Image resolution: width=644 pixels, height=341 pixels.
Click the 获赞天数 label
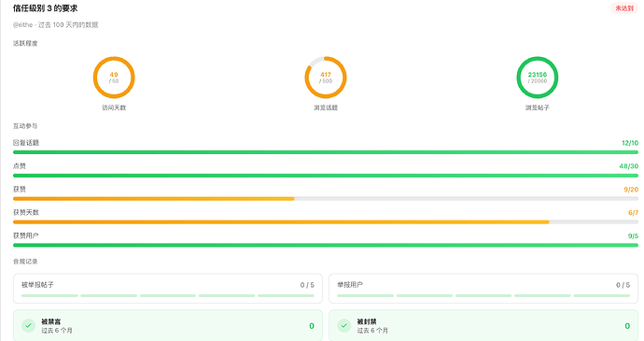coord(26,213)
